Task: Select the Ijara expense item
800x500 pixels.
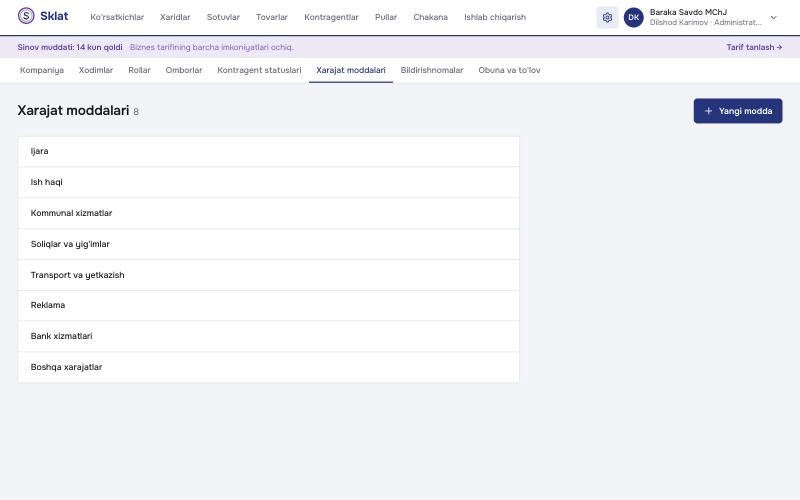Action: (x=268, y=152)
